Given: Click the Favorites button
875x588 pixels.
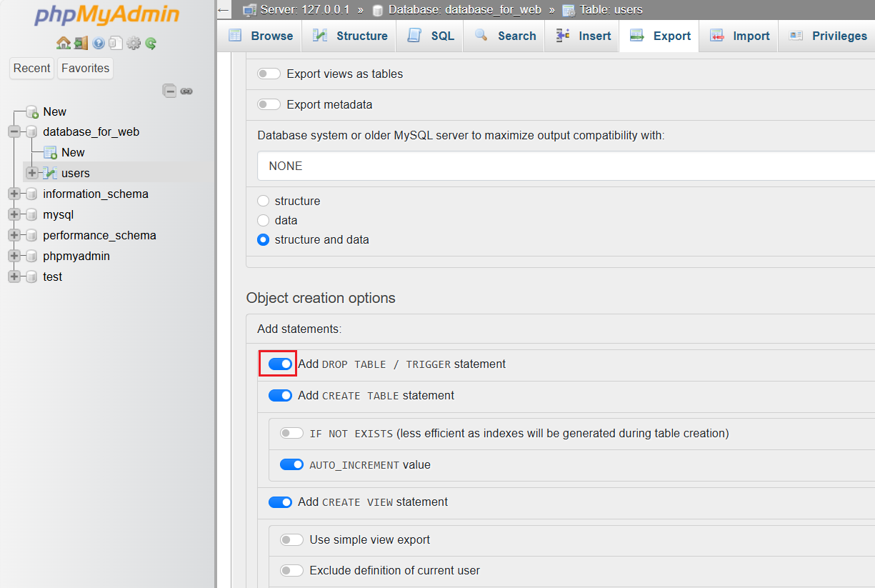Looking at the screenshot, I should 85,68.
